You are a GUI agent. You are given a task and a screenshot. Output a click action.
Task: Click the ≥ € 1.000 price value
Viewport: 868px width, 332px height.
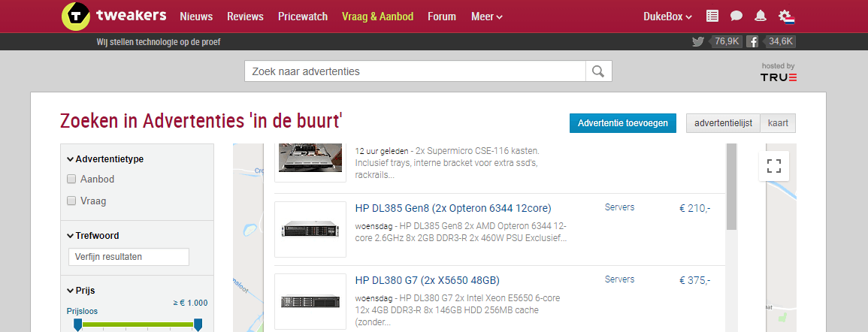[190, 303]
